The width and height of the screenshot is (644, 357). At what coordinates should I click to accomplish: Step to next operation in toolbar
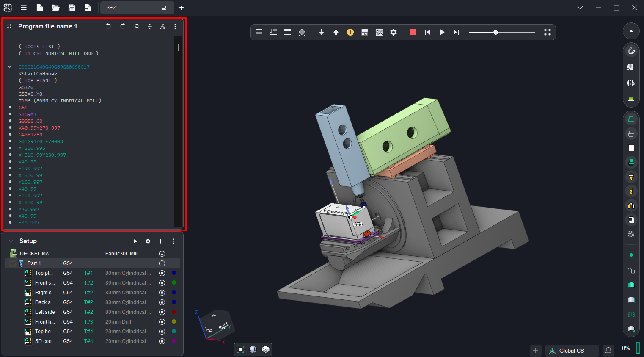pos(456,32)
